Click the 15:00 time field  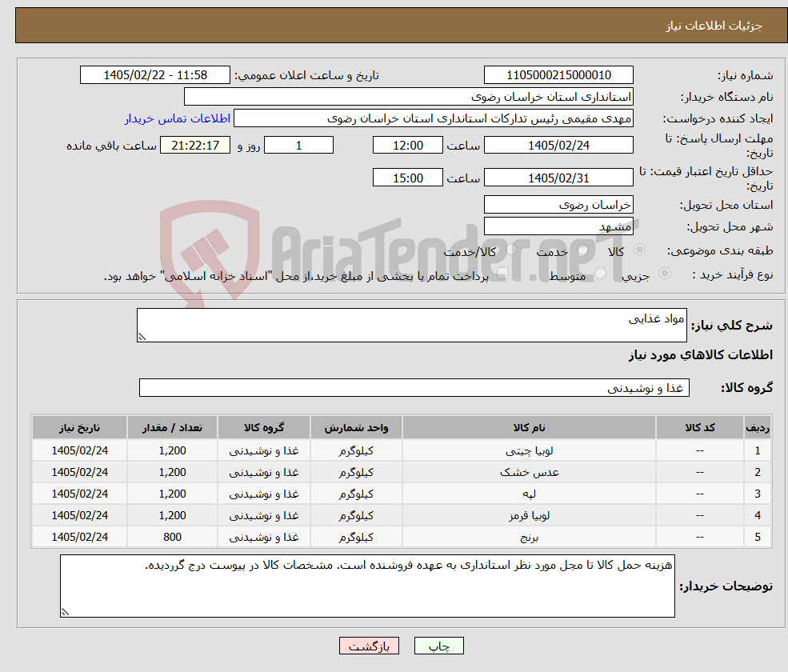tap(407, 178)
